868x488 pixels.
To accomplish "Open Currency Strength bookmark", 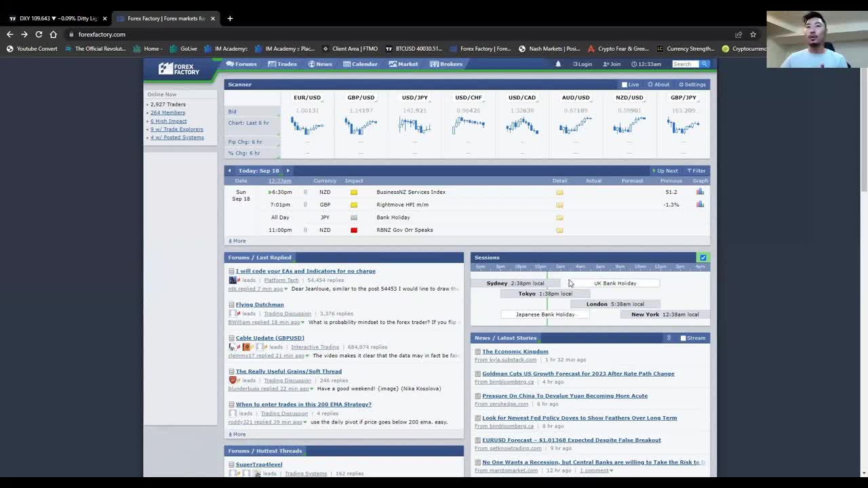I will [x=686, y=49].
